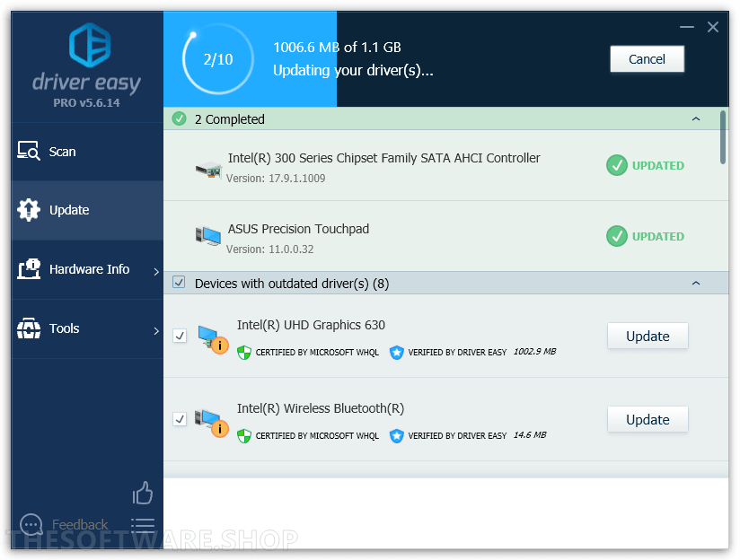Open the Update section
This screenshot has width=740, height=560.
pyautogui.click(x=87, y=210)
